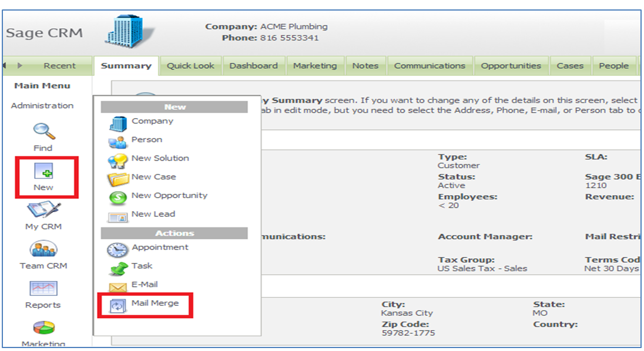
Task: Choose E-Mail under Actions
Action: click(x=145, y=285)
